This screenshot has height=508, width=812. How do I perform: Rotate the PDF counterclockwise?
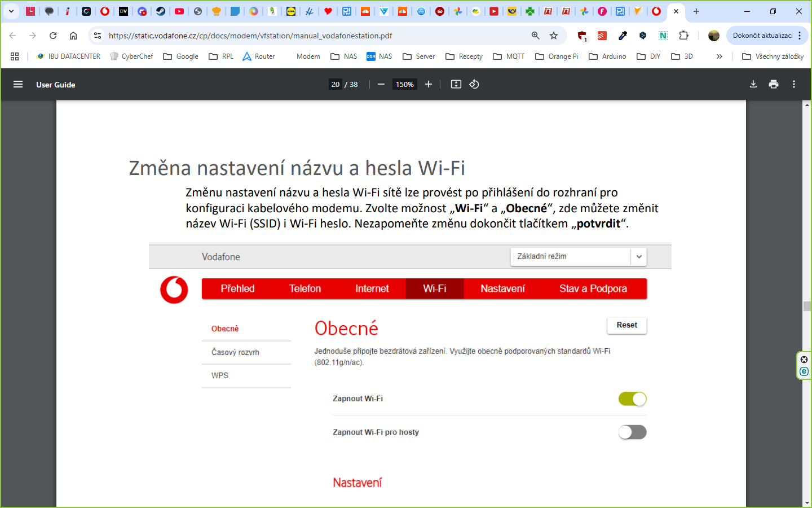pyautogui.click(x=474, y=85)
